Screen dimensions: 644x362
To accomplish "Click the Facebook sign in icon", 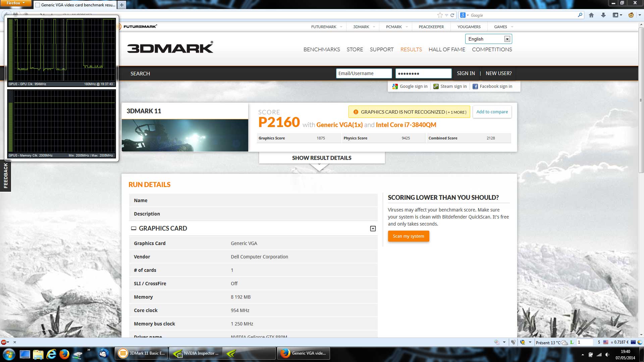I will (x=475, y=86).
